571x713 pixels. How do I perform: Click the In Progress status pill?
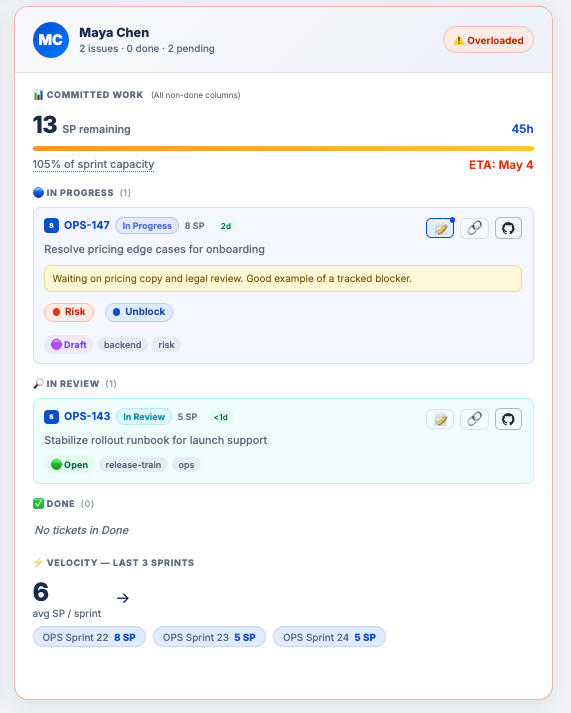tap(147, 226)
